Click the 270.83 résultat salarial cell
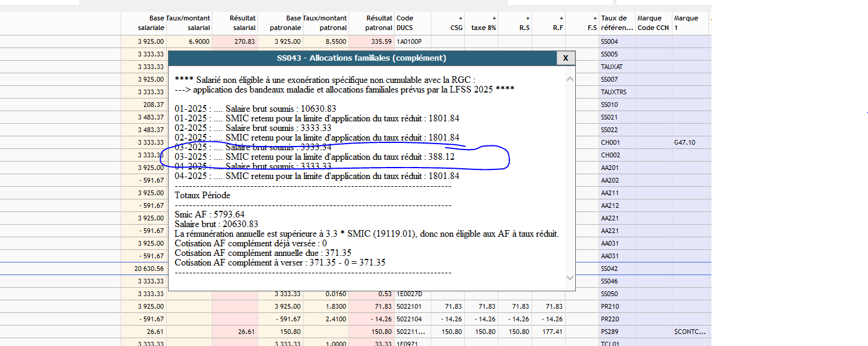Viewport: 868px width, 346px height. click(x=235, y=41)
